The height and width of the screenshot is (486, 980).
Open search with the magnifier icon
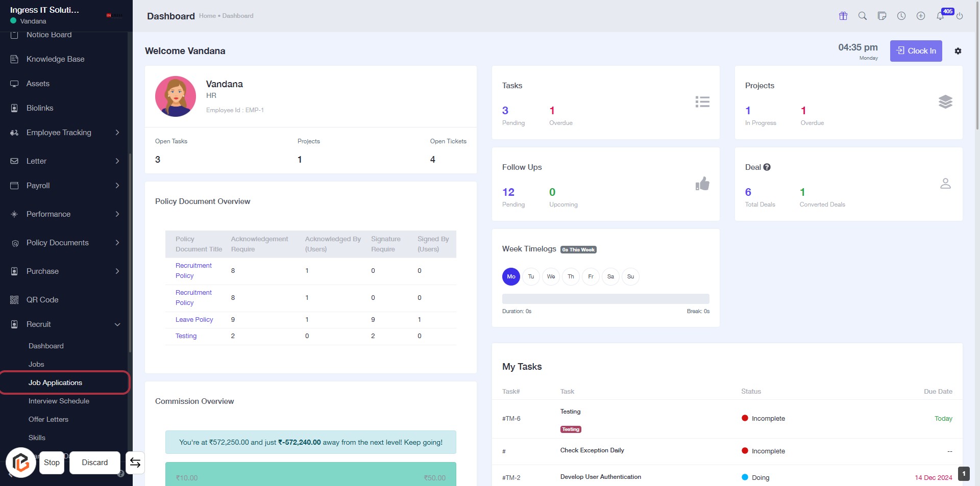pyautogui.click(x=863, y=16)
